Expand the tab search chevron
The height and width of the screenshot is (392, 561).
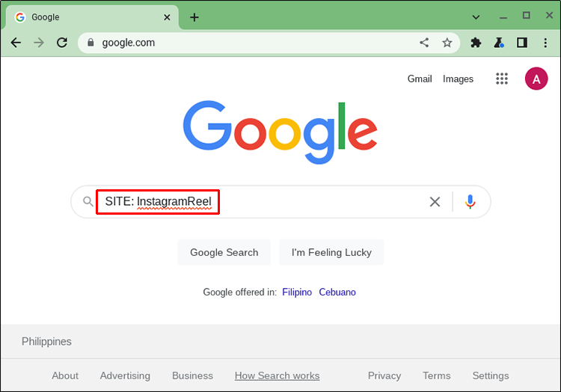(476, 16)
